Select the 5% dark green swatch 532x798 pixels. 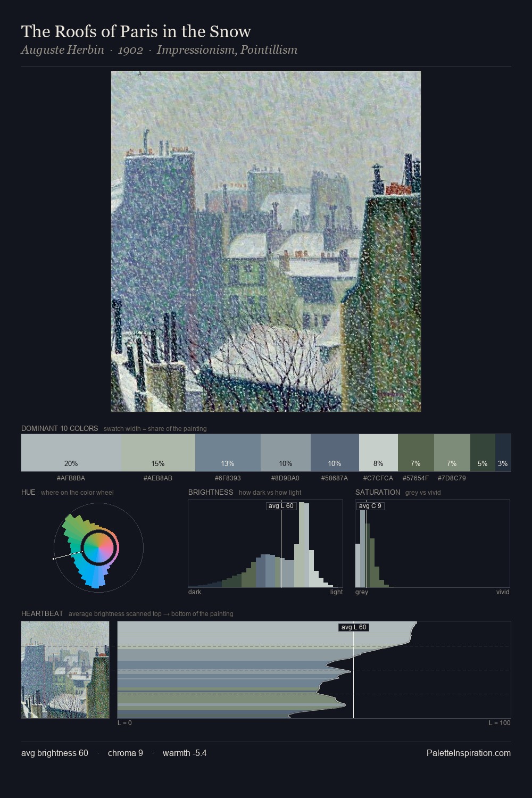point(483,453)
